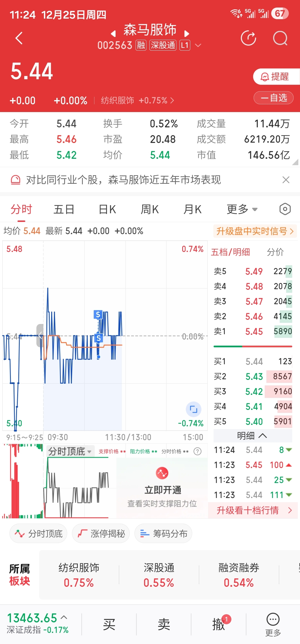Image resolution: width=300 pixels, height=644 pixels.
Task: Tap 升级盘中实时信号 promotion link
Action: [255, 231]
